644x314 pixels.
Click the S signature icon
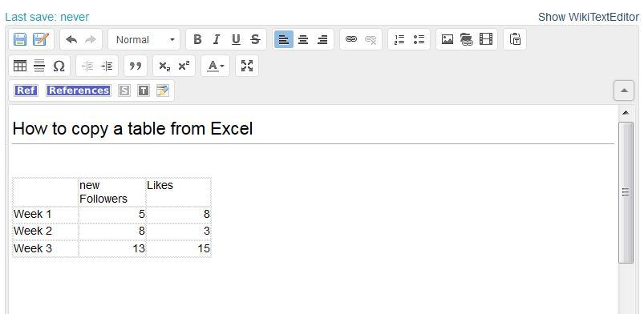[x=124, y=91]
